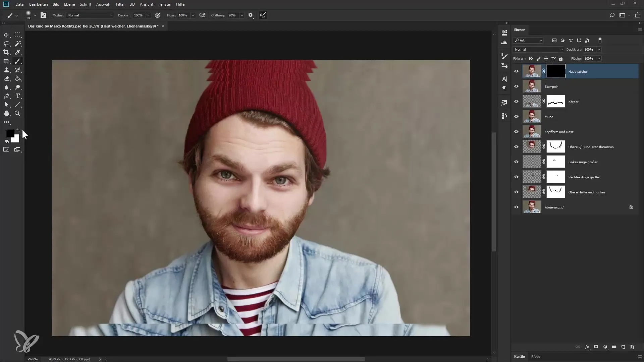
Task: Delete layer using trash icon
Action: coord(632,347)
